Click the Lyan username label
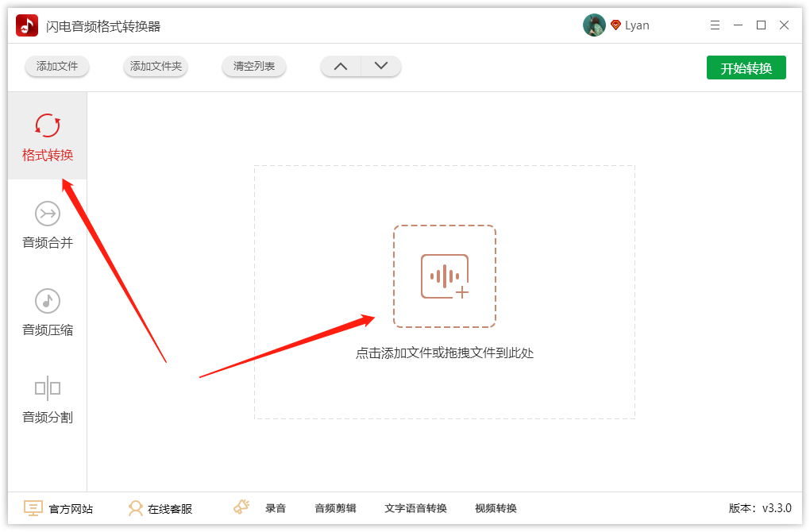The height and width of the screenshot is (532, 810). click(x=637, y=25)
